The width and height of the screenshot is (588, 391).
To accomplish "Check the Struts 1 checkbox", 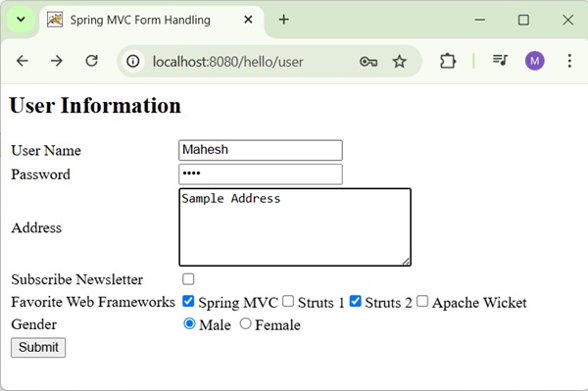I will point(288,301).
